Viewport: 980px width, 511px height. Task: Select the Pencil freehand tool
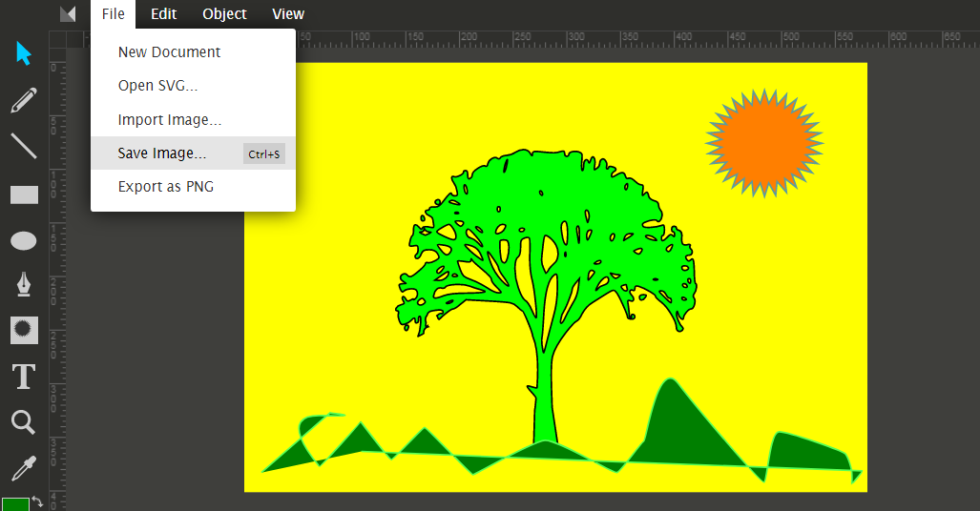(24, 100)
